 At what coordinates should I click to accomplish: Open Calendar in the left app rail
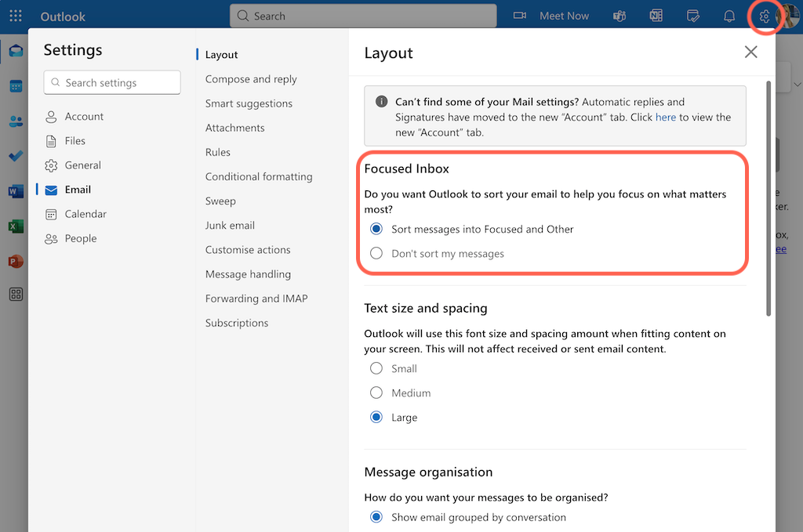click(x=16, y=86)
